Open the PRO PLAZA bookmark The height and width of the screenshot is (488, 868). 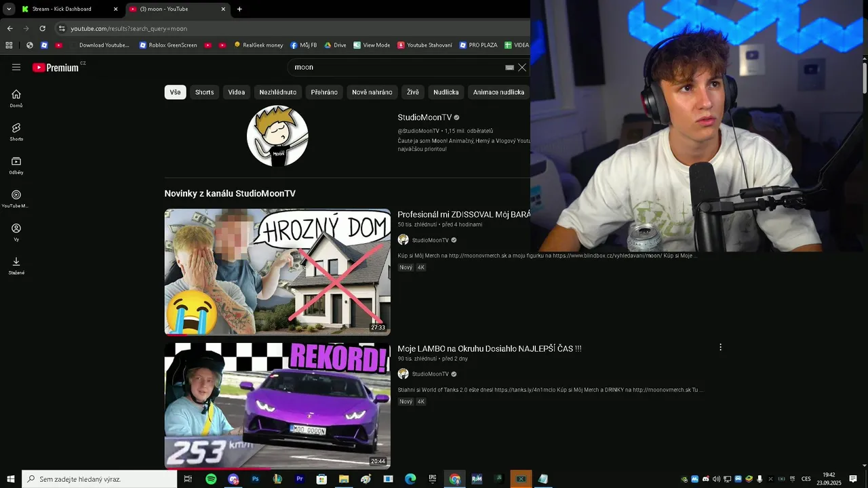(478, 45)
